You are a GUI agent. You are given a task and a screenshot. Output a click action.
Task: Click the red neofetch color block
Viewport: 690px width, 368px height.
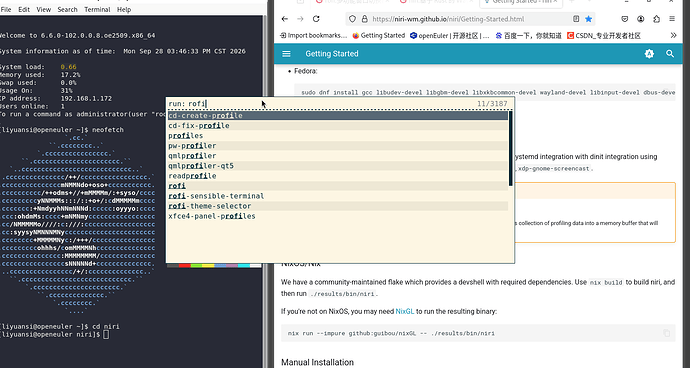pos(185,265)
